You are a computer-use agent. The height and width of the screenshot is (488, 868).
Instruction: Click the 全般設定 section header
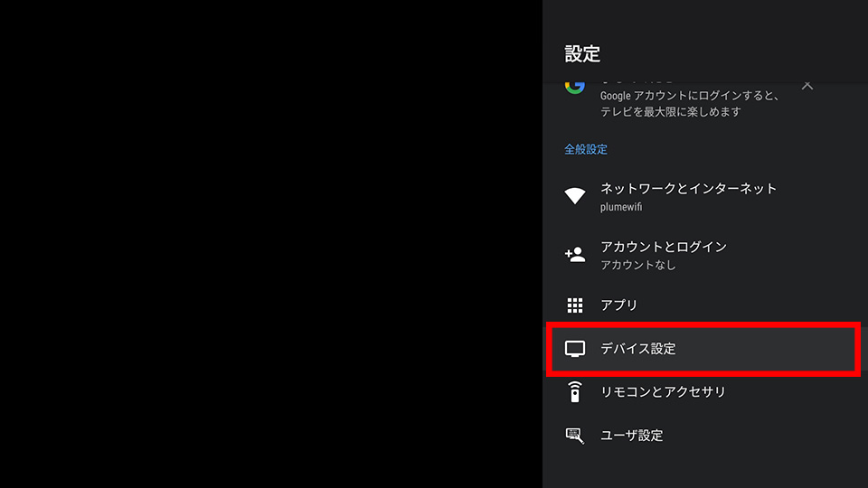(x=586, y=149)
